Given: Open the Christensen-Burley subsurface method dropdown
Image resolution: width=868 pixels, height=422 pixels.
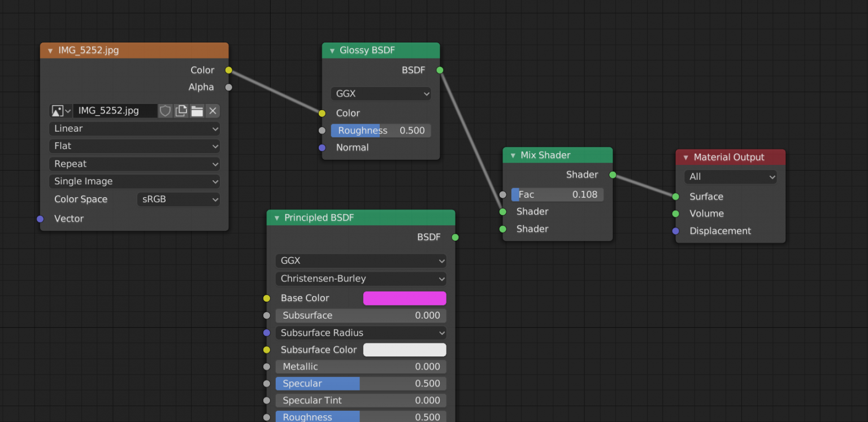Looking at the screenshot, I should tap(361, 279).
